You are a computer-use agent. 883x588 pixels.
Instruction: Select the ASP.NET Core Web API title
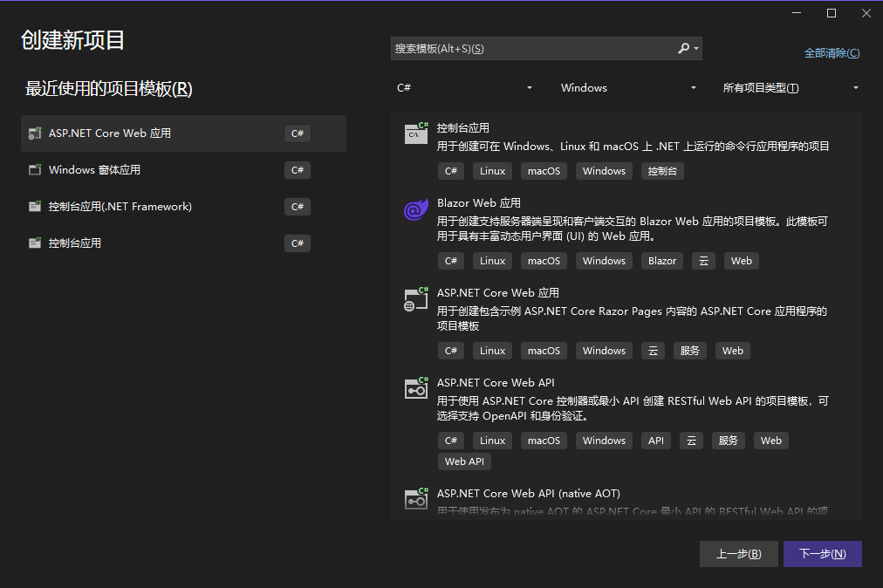coord(496,382)
